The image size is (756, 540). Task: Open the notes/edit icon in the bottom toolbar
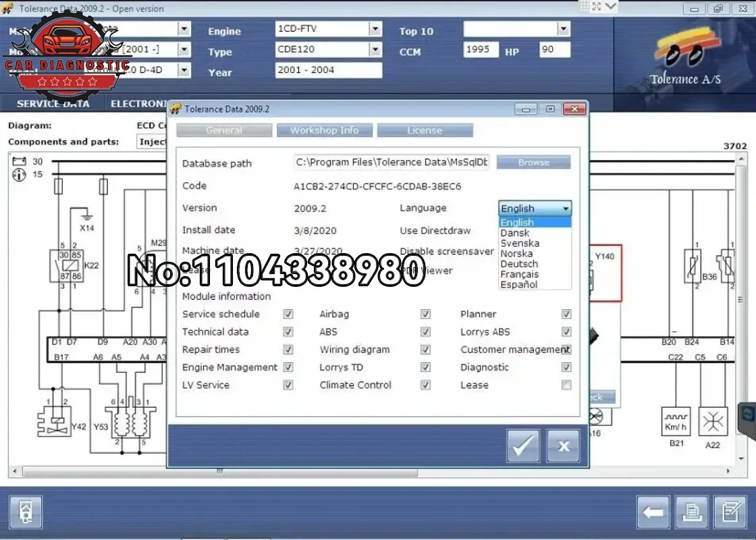click(x=730, y=512)
